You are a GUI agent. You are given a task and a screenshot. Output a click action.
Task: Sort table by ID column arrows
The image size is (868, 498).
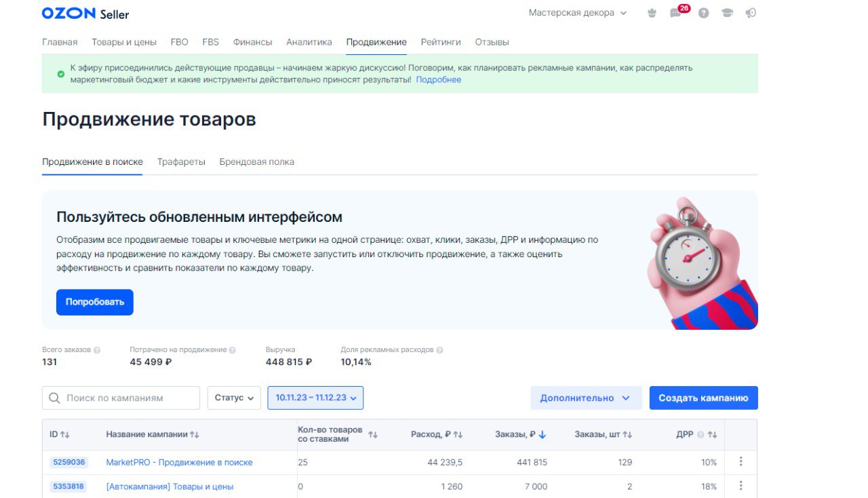pyautogui.click(x=65, y=434)
